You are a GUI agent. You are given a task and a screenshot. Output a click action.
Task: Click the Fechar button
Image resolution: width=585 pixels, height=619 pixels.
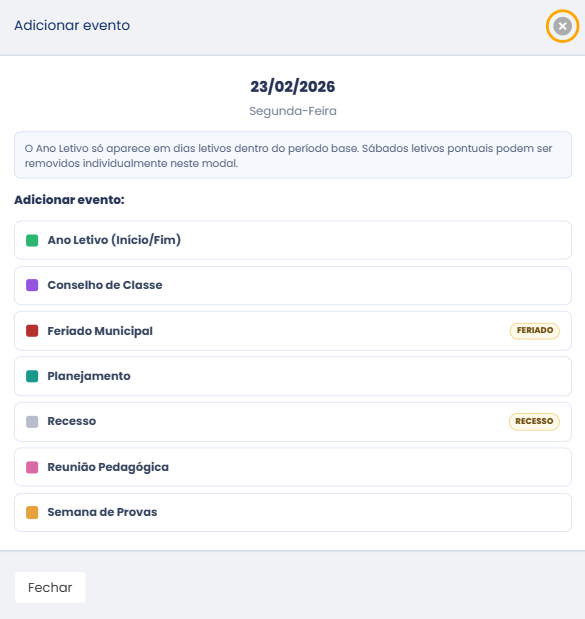[x=50, y=587]
